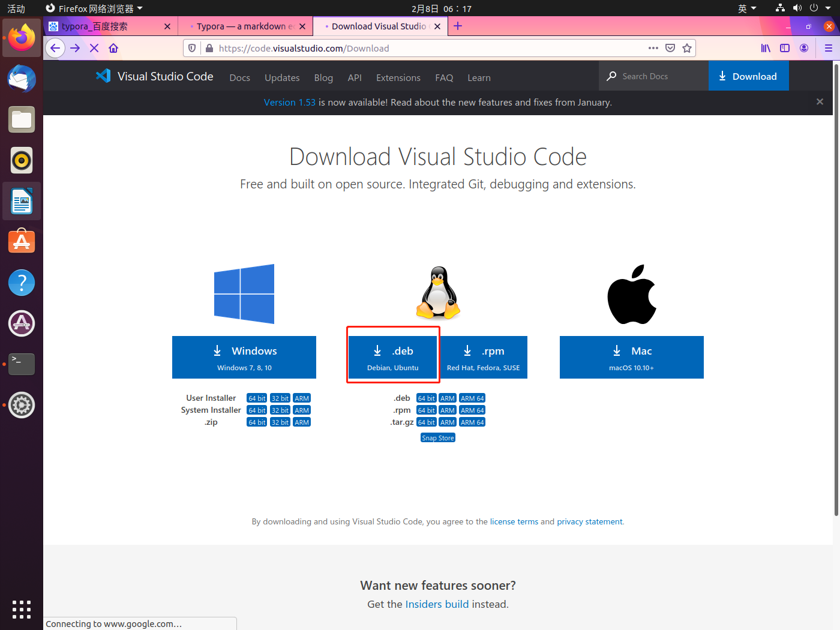The width and height of the screenshot is (840, 630).
Task: Open Terminal from the dock
Action: click(22, 364)
